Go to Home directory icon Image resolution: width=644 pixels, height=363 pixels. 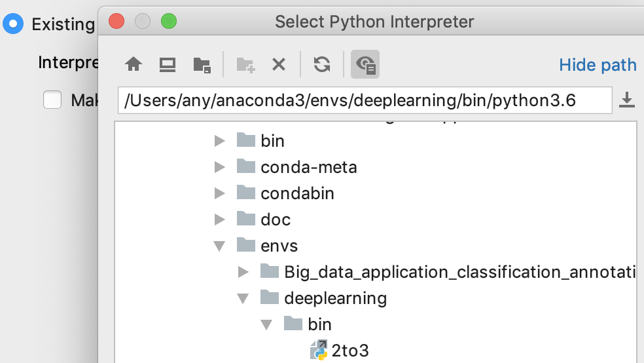tap(134, 64)
